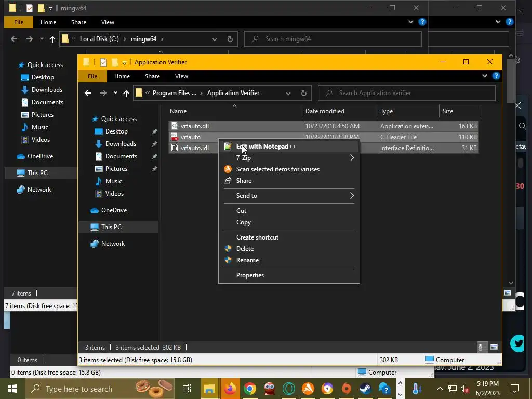Select the vrfauto.idl file

[195, 148]
